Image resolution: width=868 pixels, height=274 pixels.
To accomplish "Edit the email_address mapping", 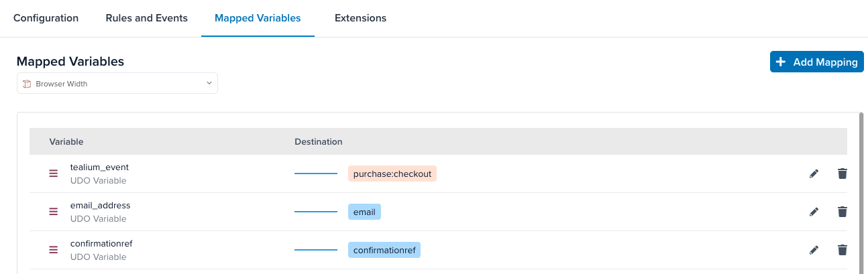I will 814,212.
